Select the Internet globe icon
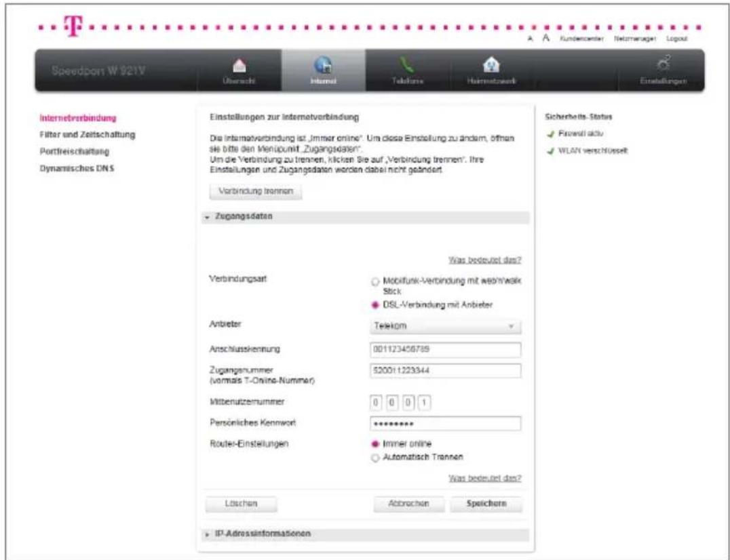 323,65
